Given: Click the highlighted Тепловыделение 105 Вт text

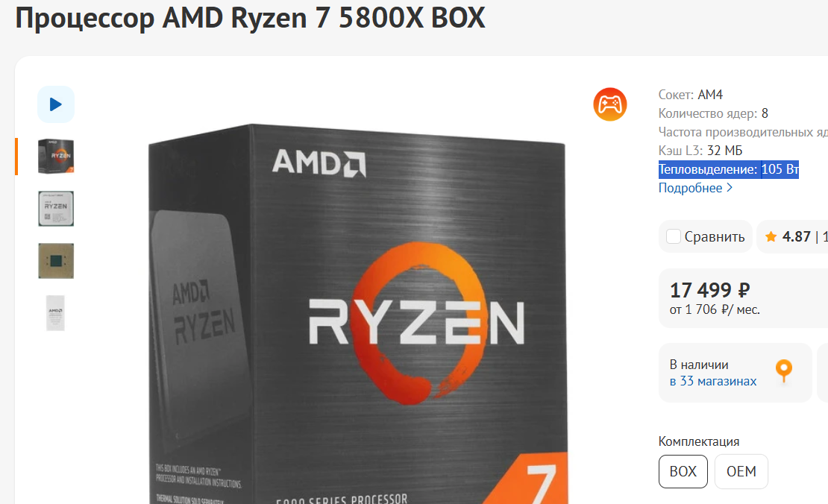Looking at the screenshot, I should (728, 169).
